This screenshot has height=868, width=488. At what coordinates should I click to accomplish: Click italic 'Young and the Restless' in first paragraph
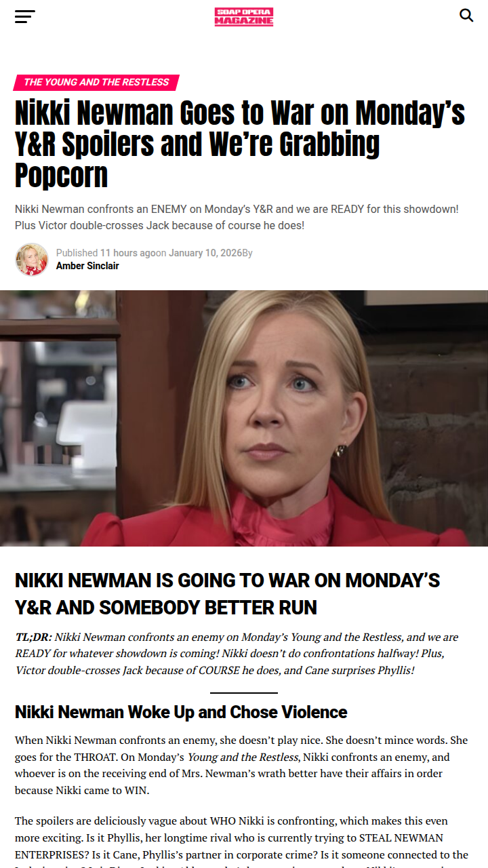point(243,757)
